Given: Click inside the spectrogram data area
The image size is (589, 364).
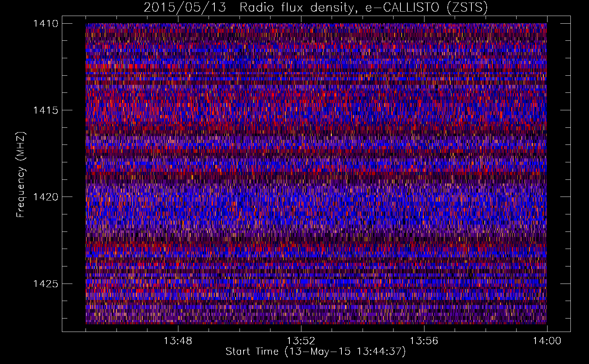Looking at the screenshot, I should coord(316,174).
